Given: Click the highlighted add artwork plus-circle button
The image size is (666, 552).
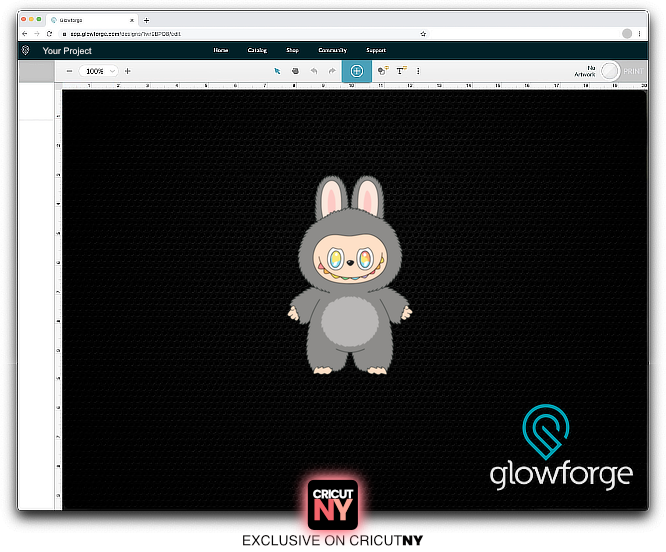Looking at the screenshot, I should point(357,71).
